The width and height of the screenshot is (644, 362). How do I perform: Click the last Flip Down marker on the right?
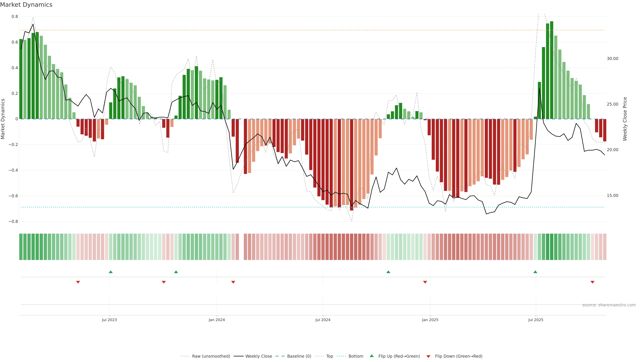pyautogui.click(x=593, y=282)
